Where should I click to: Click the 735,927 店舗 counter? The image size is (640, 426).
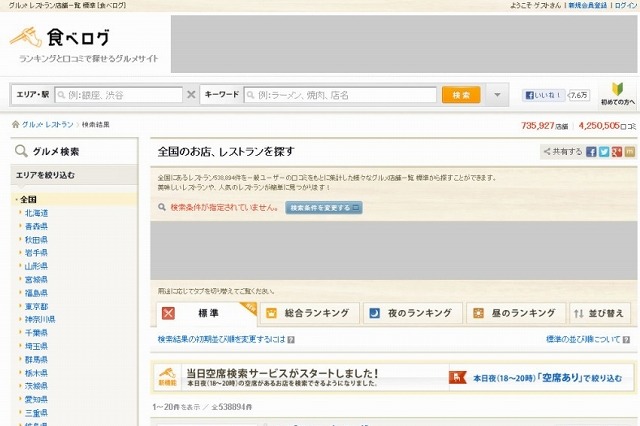click(x=544, y=126)
